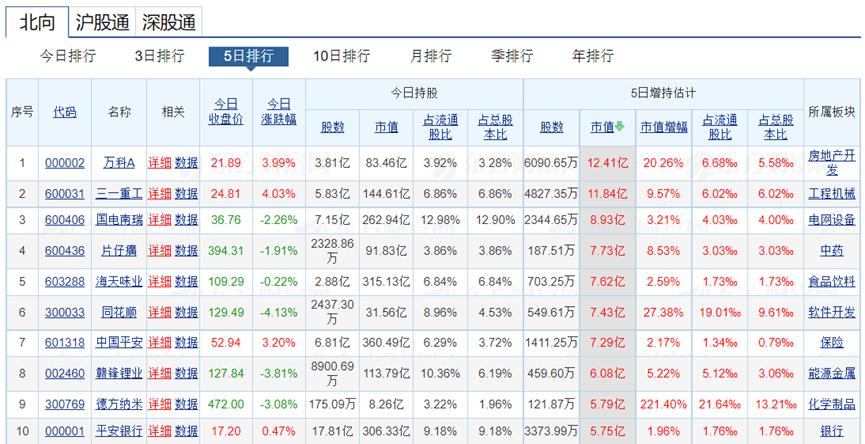The height and width of the screenshot is (444, 865).
Task: Open stock code 000002 link
Action: [65, 163]
